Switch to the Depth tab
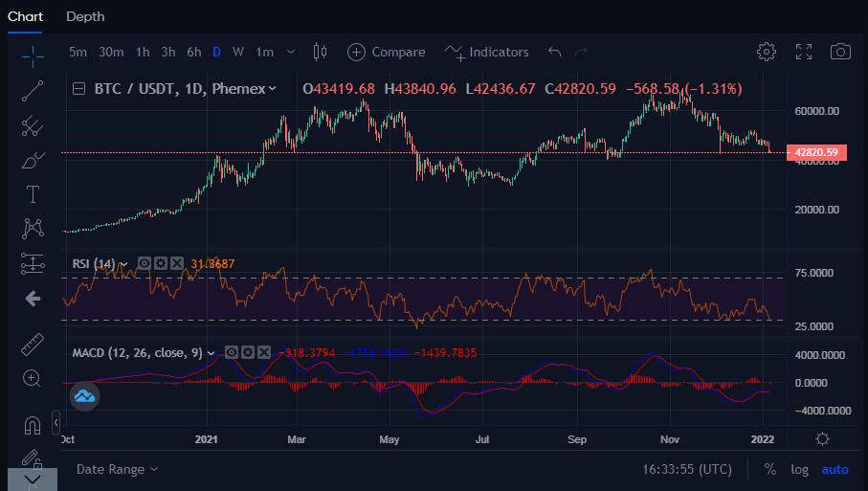Screen dimensions: 868x491 coord(85,16)
